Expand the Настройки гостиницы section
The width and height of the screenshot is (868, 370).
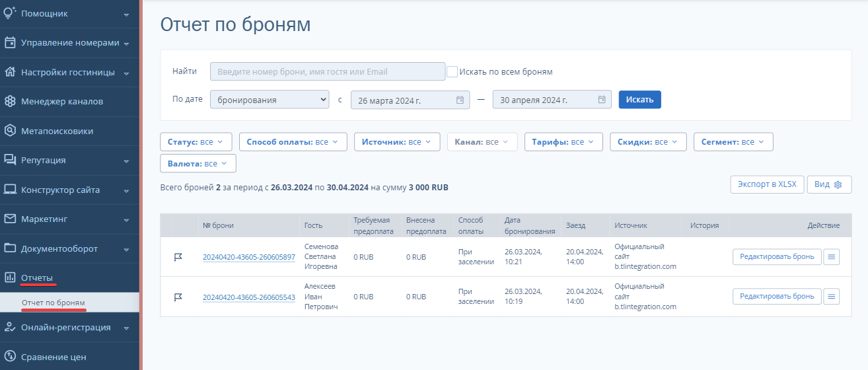[126, 73]
